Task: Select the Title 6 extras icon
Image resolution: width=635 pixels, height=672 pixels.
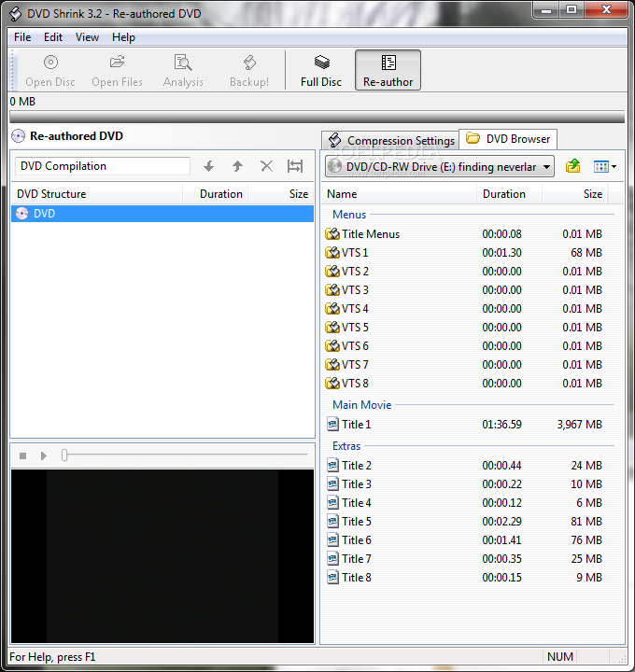Action: [332, 540]
